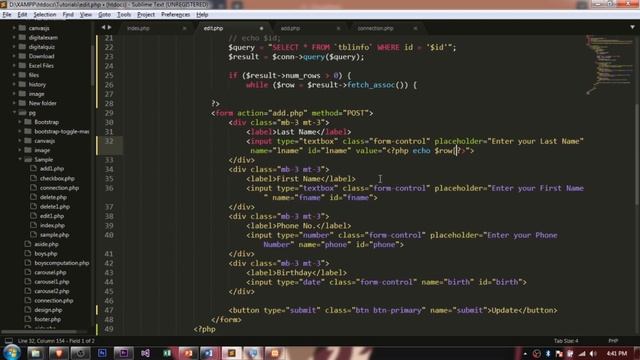640x360 pixels.
Task: Open the Project menu
Action: [x=146, y=15]
